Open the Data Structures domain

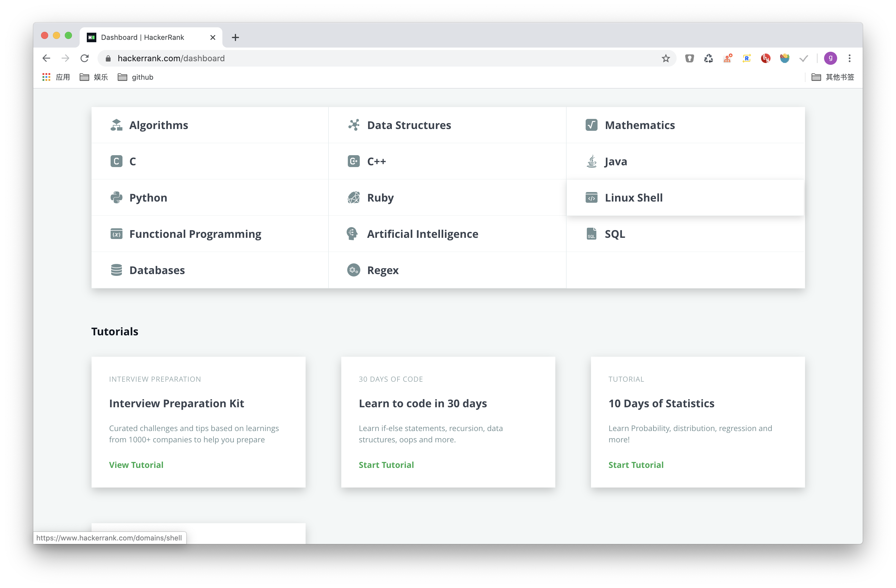(447, 125)
